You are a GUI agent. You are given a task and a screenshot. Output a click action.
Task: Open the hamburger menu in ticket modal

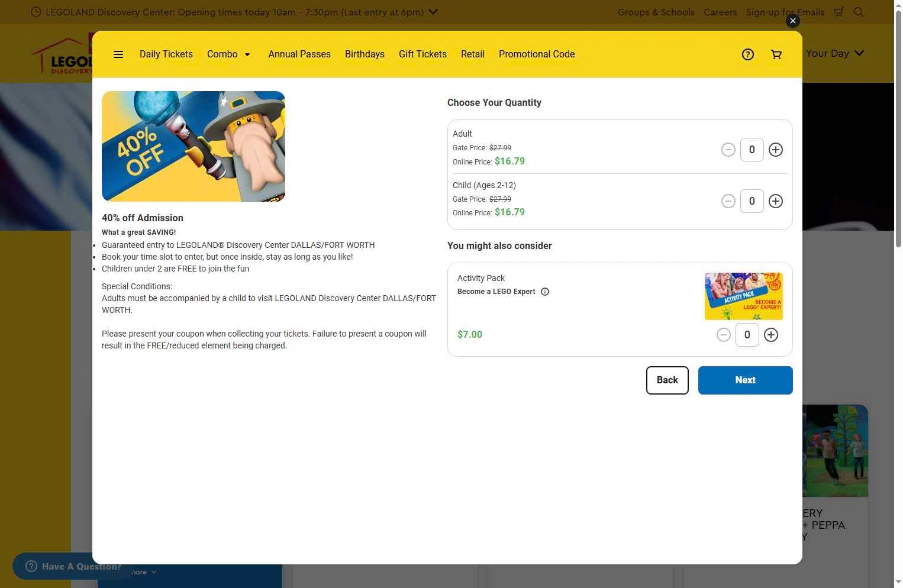pos(118,54)
